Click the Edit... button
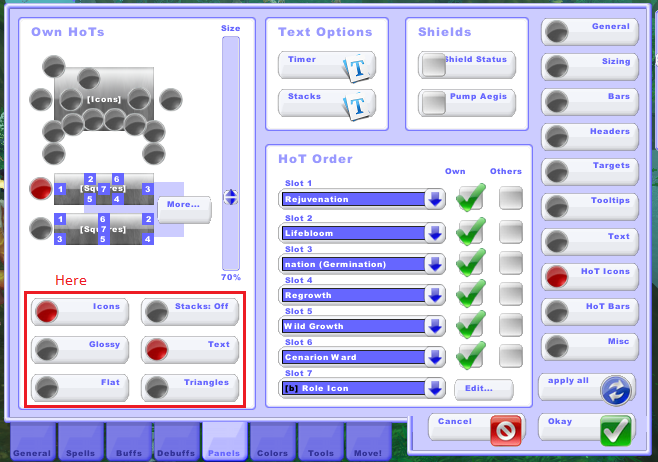 click(x=485, y=388)
